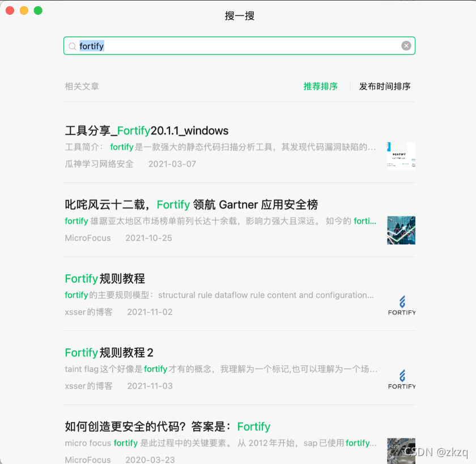Click Fortify logo thumbnail for 规则教程 dated 2021-11-02
This screenshot has height=464, width=476.
coord(401,304)
